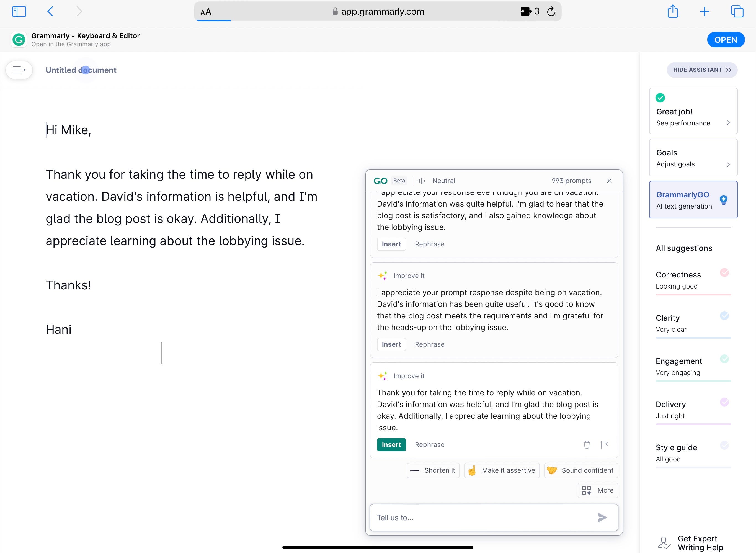Insert the improved thank-you text
This screenshot has height=553, width=756.
pos(391,444)
